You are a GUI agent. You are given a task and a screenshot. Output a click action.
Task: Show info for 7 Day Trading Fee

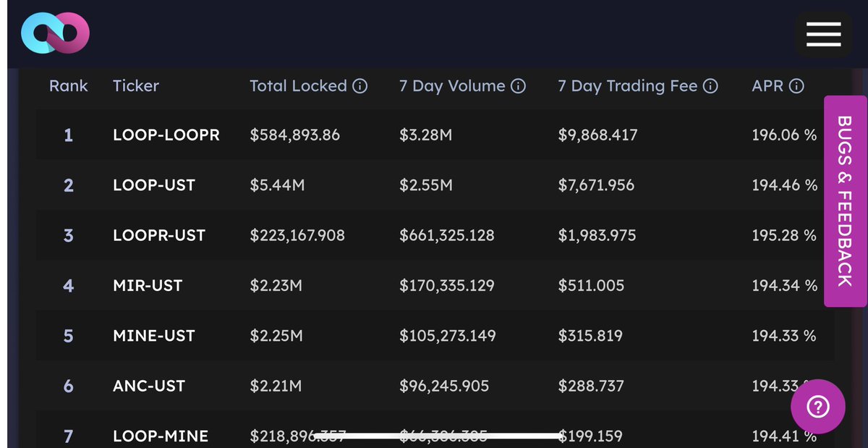point(710,86)
